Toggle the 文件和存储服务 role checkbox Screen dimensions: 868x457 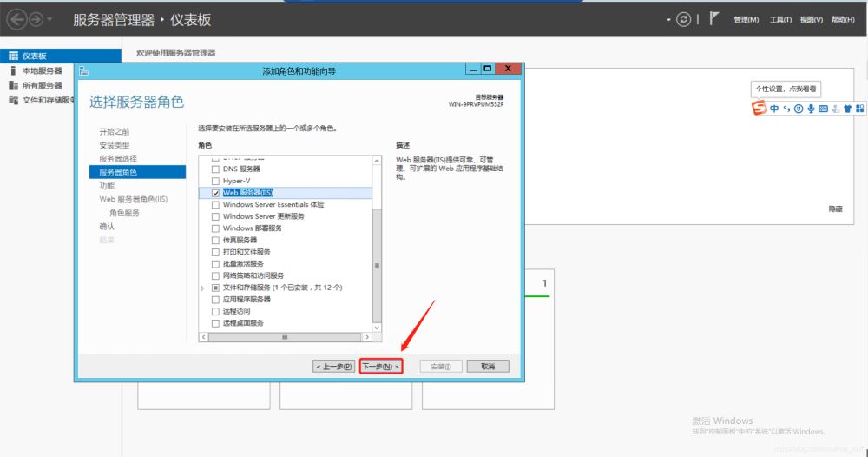tap(215, 288)
